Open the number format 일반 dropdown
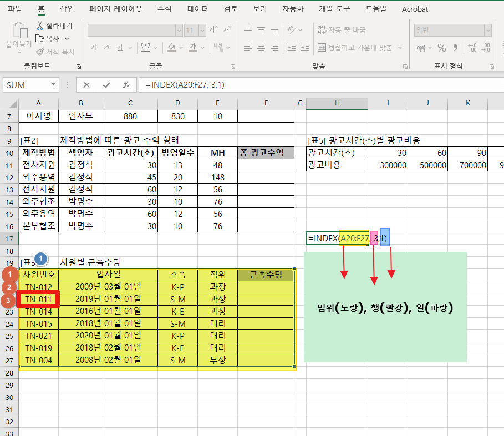Image resolution: width=504 pixels, height=436 pixels. 488,30
